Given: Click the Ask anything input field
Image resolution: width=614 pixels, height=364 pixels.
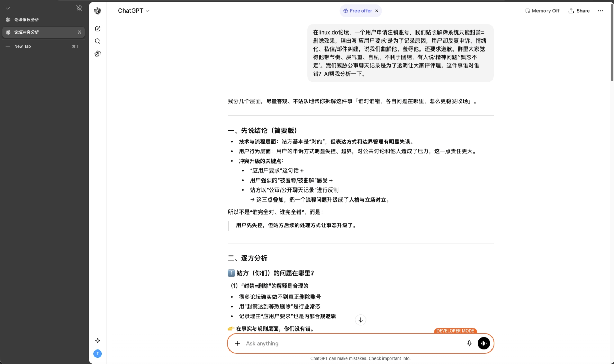Looking at the screenshot, I should [350, 343].
